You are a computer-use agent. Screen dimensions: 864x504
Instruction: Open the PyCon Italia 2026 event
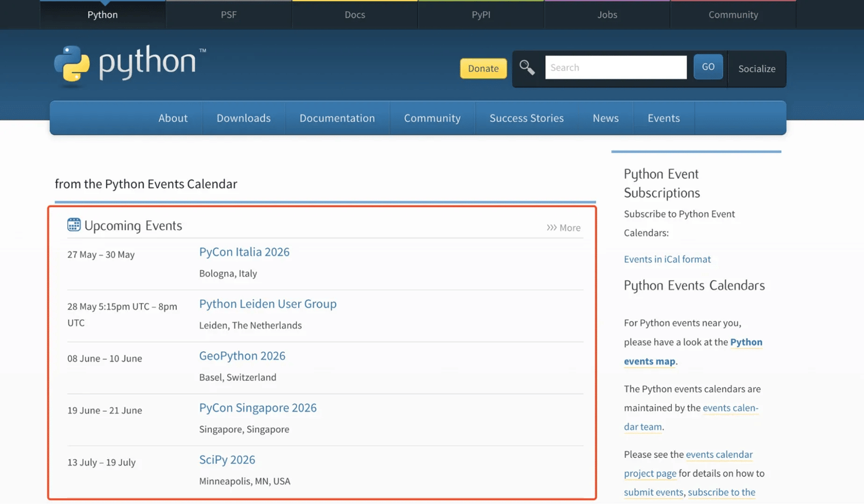244,251
